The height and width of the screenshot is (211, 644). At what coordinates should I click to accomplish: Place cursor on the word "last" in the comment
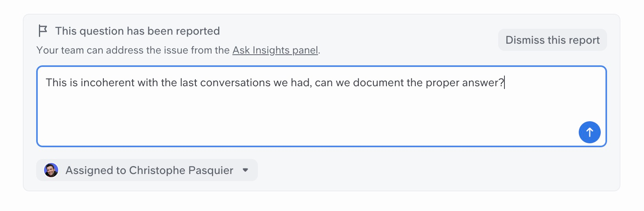(189, 83)
